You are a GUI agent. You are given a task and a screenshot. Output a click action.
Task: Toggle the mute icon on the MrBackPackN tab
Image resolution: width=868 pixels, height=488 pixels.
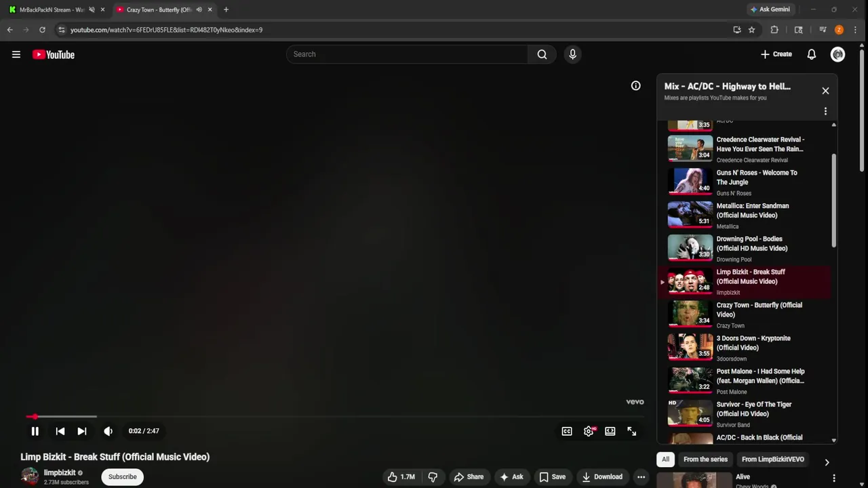92,9
